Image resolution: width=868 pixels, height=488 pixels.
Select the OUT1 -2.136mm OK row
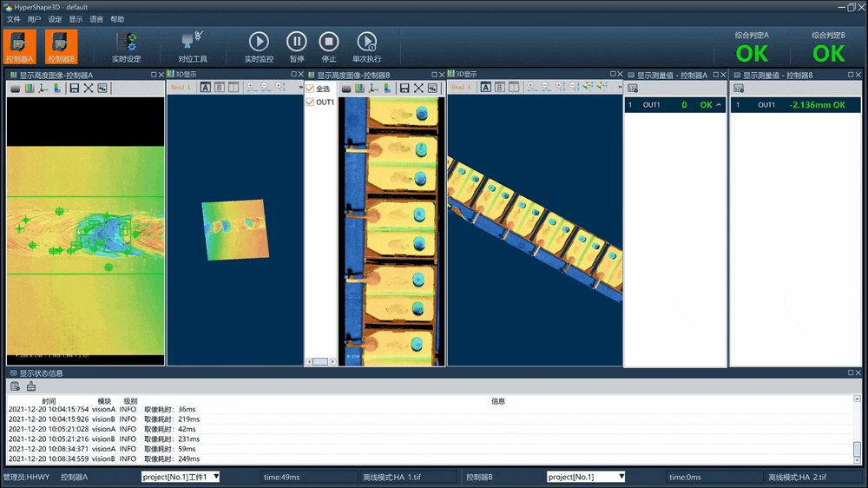pos(795,105)
